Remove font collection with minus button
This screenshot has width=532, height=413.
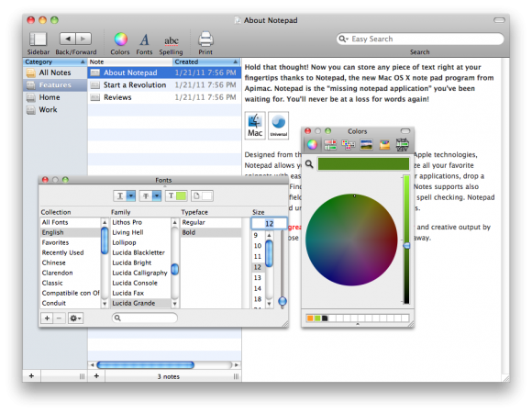[x=59, y=318]
